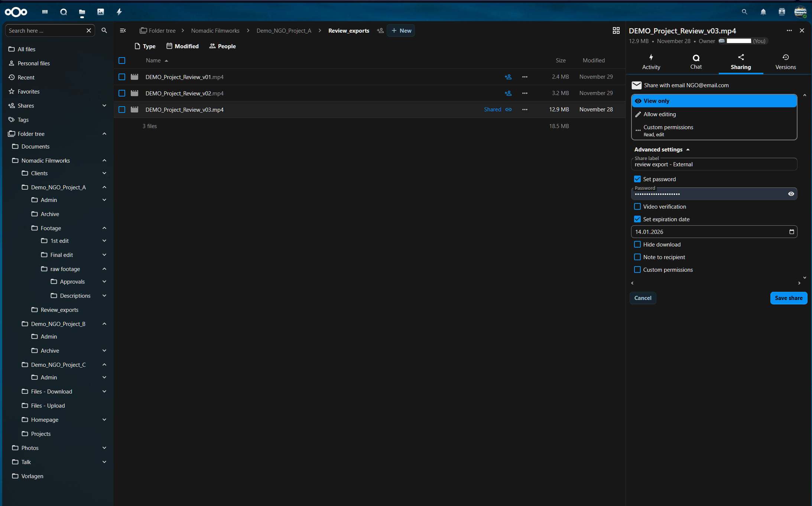Click the New button
This screenshot has width=812, height=506.
[401, 31]
